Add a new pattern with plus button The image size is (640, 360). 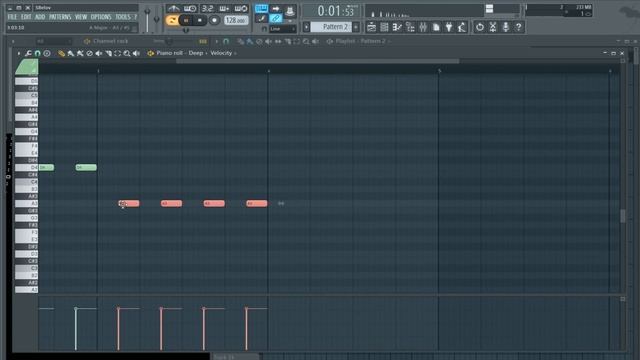pyautogui.click(x=356, y=27)
